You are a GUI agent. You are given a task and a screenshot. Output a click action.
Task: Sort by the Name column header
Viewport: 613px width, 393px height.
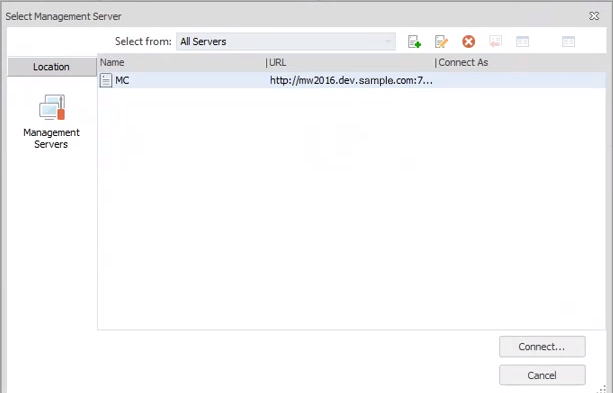point(112,63)
